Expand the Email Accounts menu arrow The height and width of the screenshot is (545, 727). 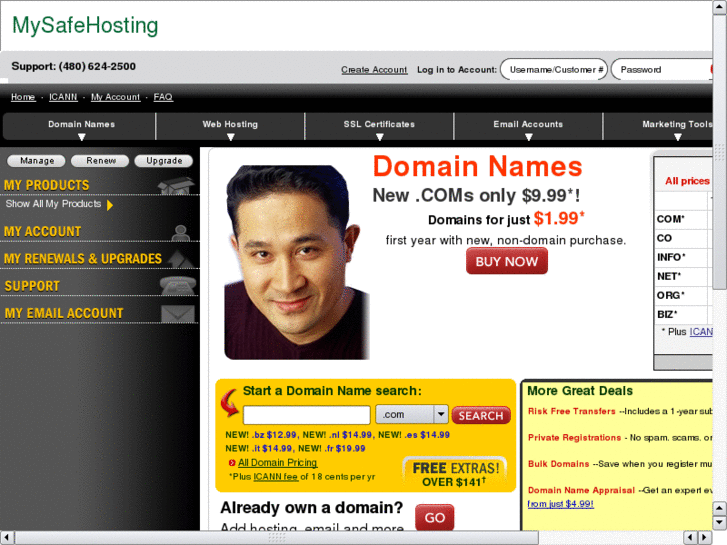[529, 137]
